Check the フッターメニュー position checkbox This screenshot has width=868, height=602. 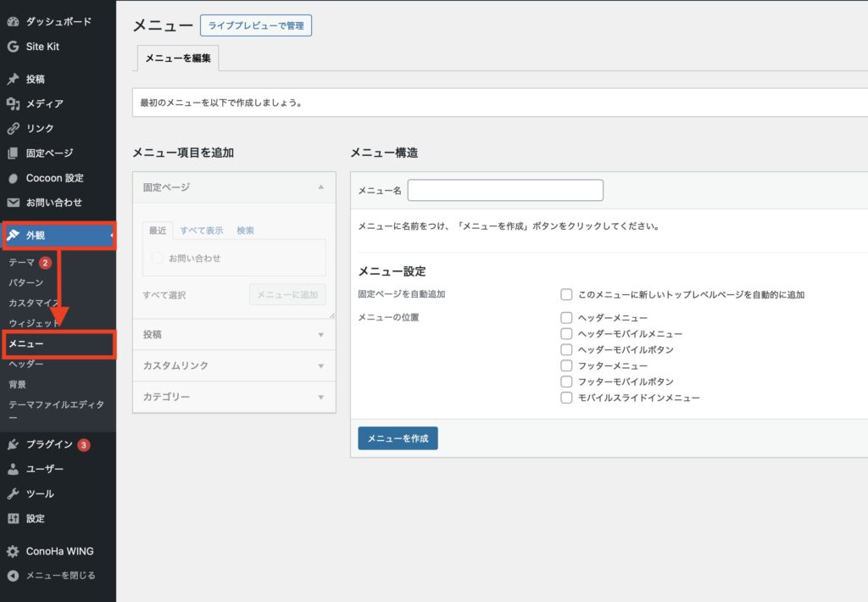pos(566,365)
